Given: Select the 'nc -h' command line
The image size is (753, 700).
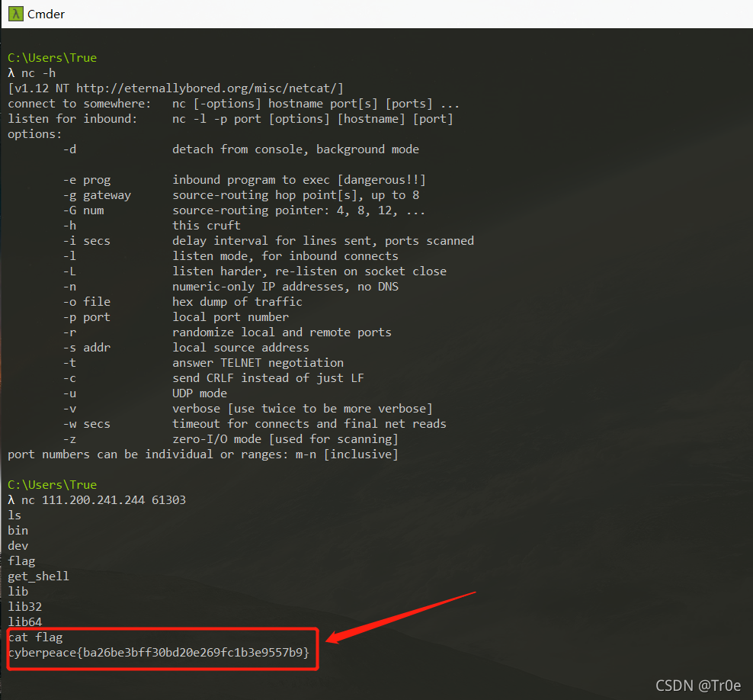Looking at the screenshot, I should 32,73.
